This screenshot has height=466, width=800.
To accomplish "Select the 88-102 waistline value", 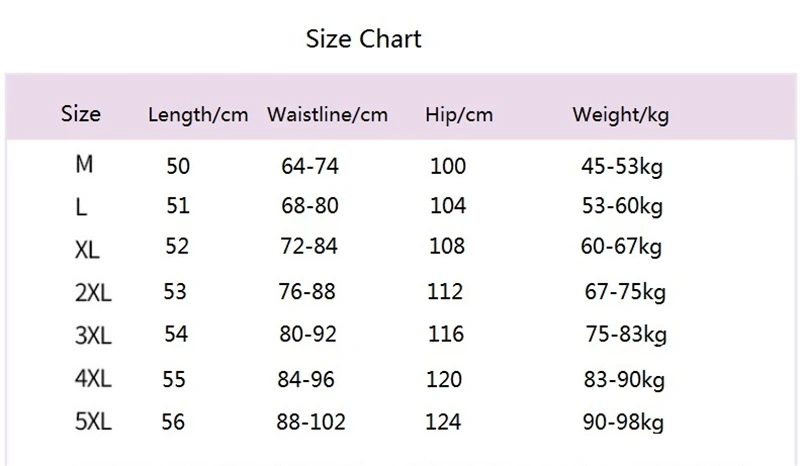I will pyautogui.click(x=311, y=422).
